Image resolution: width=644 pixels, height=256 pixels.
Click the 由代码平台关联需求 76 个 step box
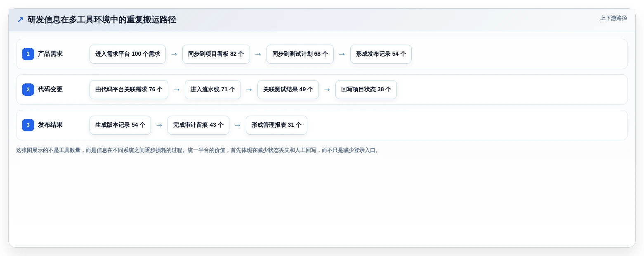point(129,90)
